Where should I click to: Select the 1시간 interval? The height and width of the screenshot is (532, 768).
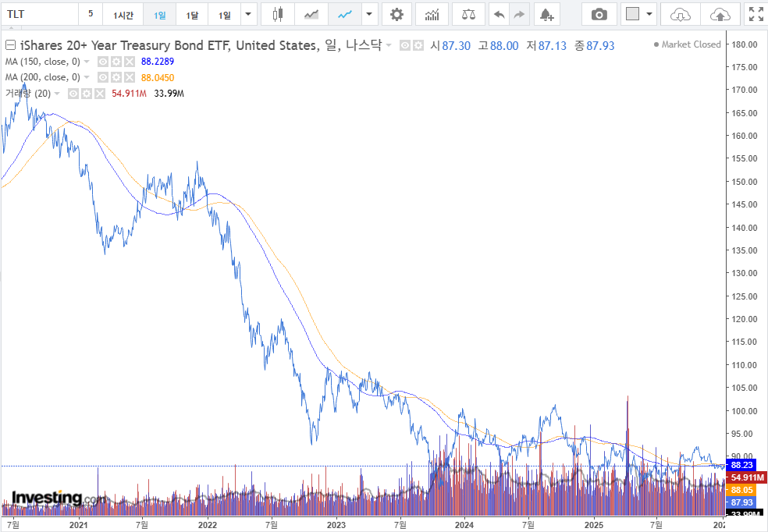tap(123, 14)
